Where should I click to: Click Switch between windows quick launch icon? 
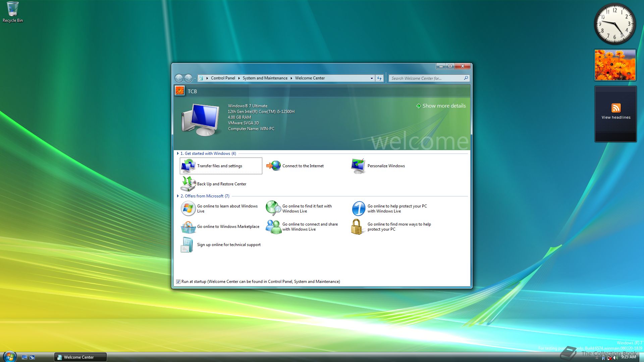[32, 357]
